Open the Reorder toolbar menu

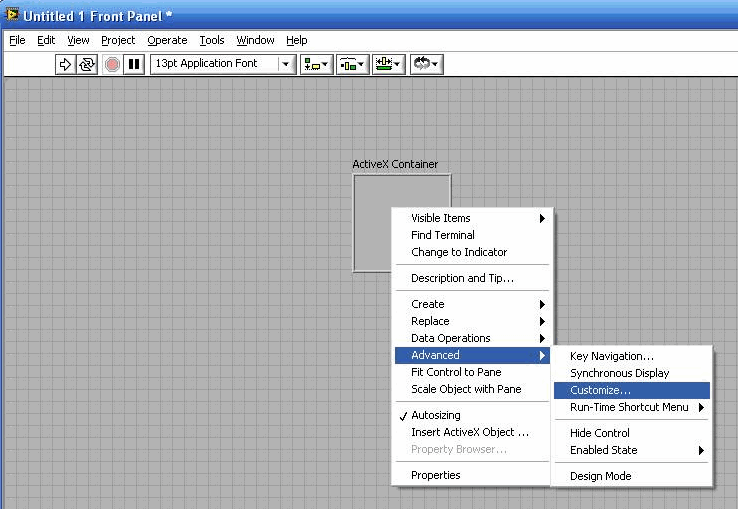pyautogui.click(x=424, y=64)
